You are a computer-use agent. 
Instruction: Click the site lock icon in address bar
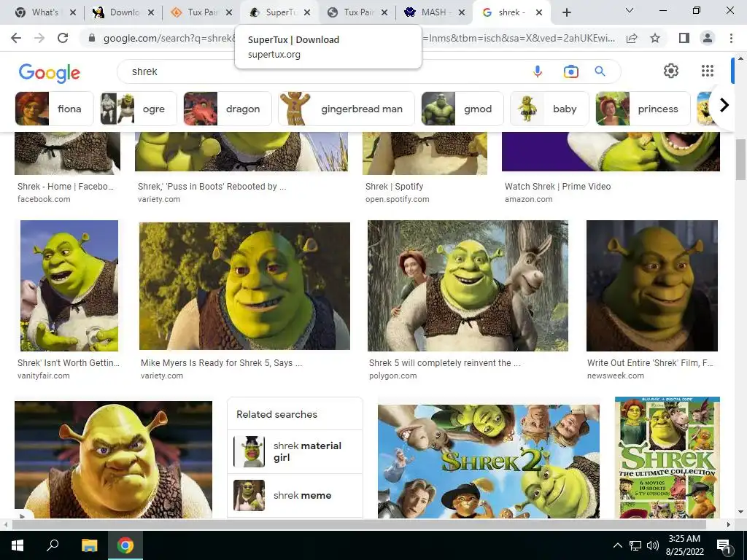(x=92, y=38)
